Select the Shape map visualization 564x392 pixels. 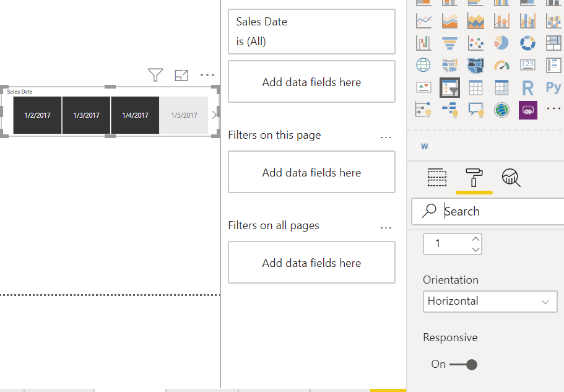475,65
